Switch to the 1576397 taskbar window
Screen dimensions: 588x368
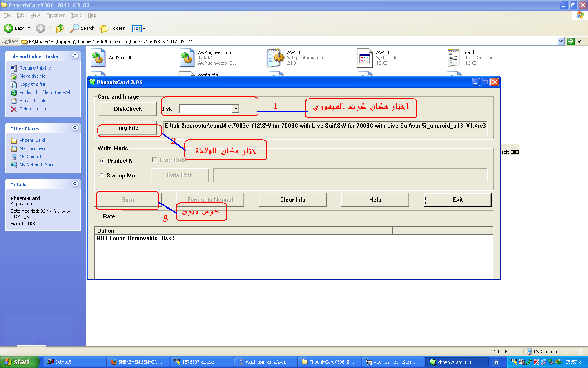[202, 362]
